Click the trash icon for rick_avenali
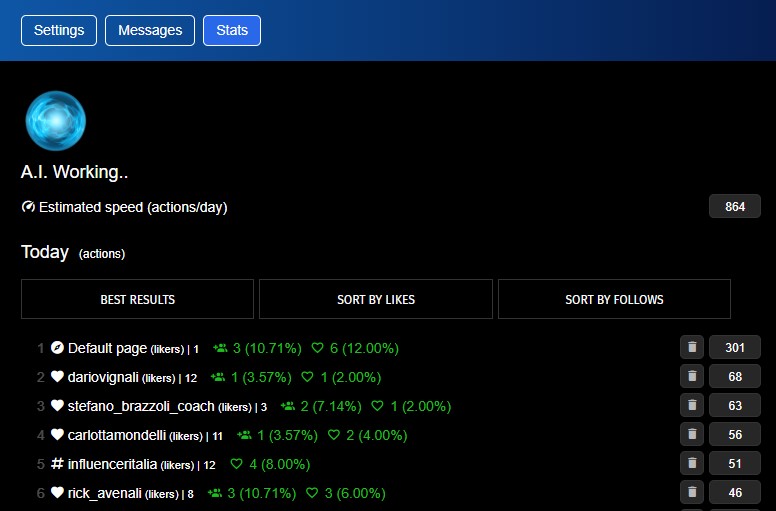 pos(692,492)
